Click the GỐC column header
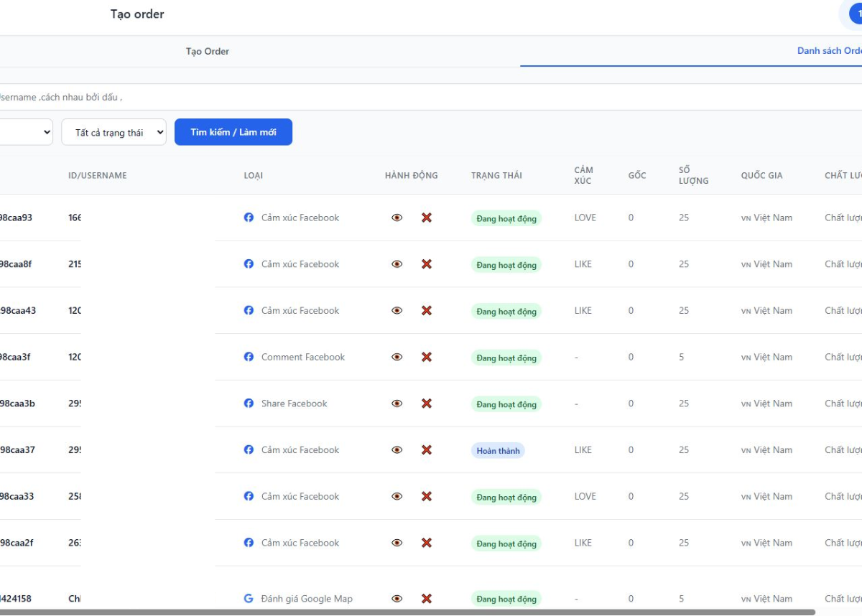This screenshot has height=616, width=862. click(x=637, y=175)
